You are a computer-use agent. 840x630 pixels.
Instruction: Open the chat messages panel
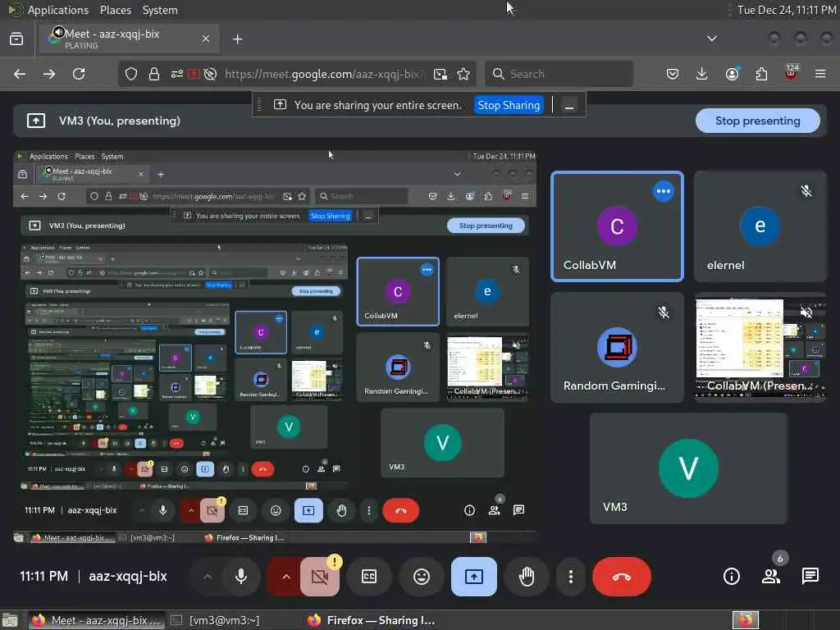810,577
